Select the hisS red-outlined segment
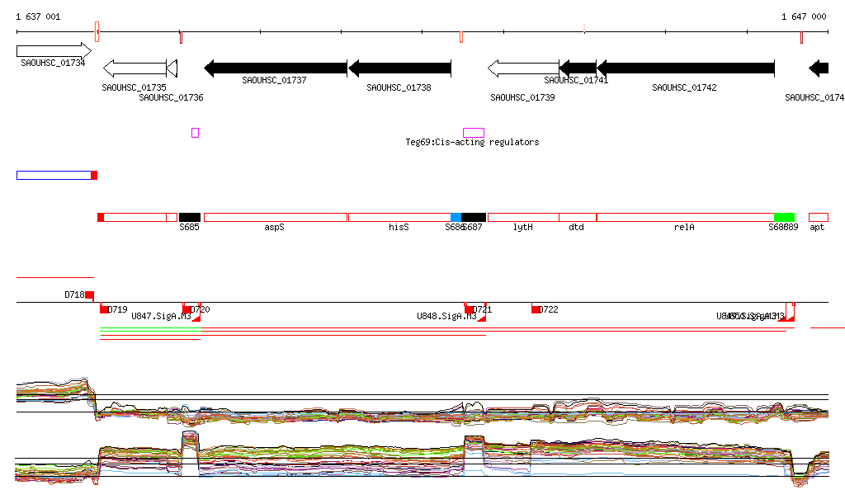Screen dimensions: 845x504 [x=399, y=217]
